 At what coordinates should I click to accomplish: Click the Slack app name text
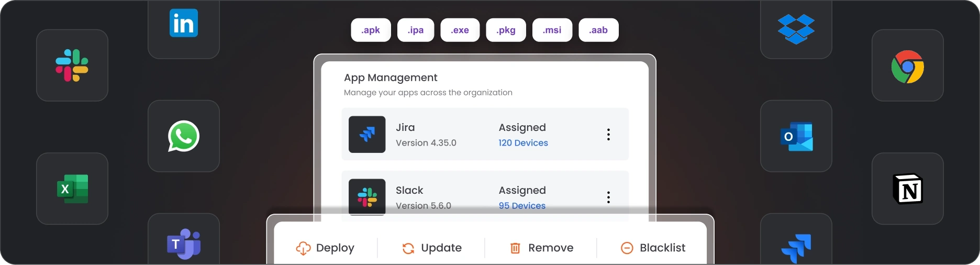409,190
